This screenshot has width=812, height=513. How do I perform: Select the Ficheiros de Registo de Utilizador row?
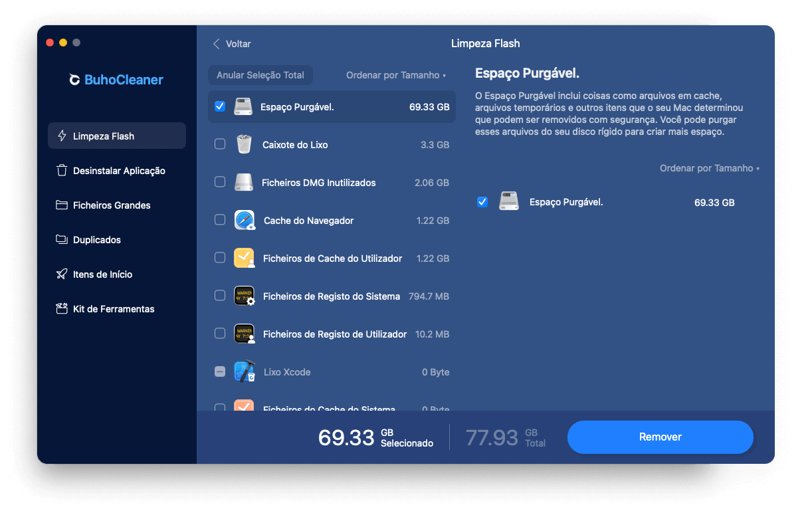334,334
